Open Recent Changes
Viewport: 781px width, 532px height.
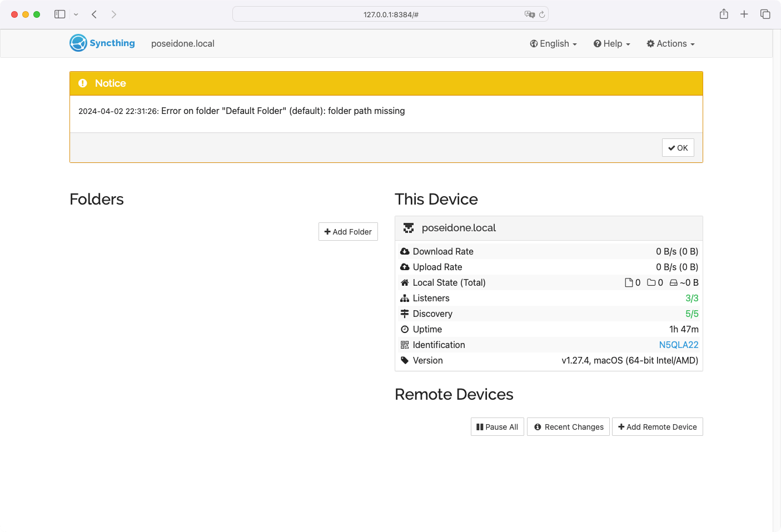(x=568, y=427)
